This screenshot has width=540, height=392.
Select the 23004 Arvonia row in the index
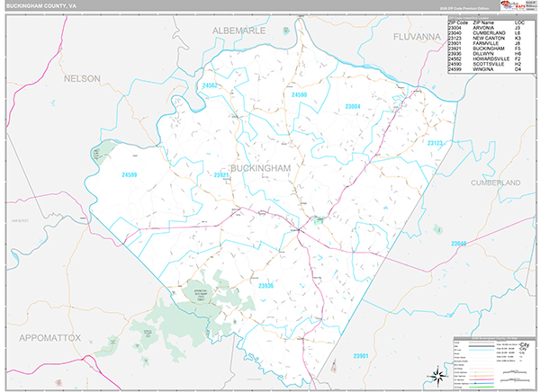[487, 29]
